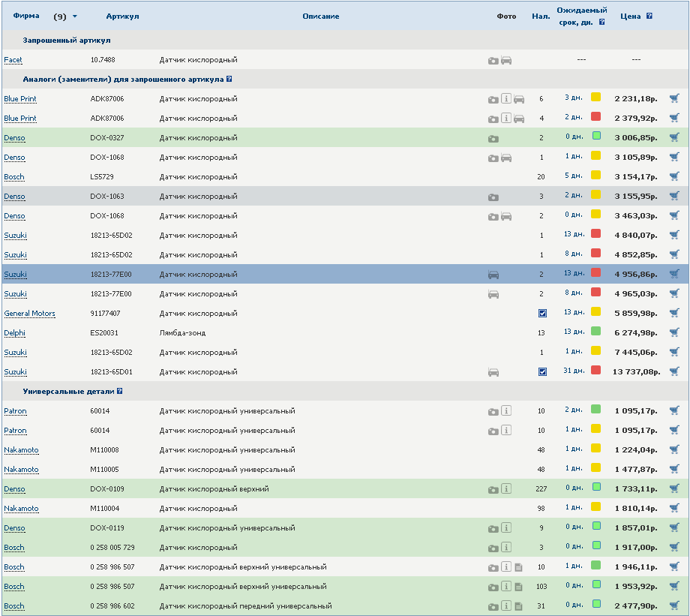Open the General Motors brand link
The image size is (690, 616).
click(x=29, y=314)
